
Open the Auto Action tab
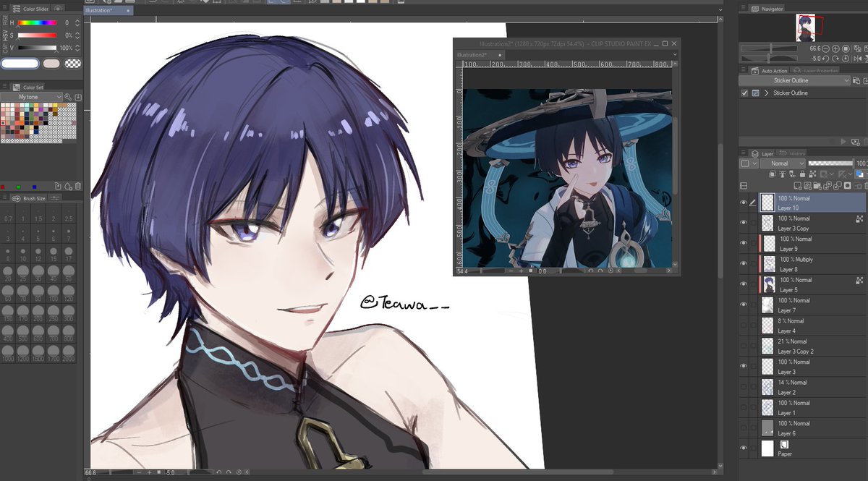(768, 70)
